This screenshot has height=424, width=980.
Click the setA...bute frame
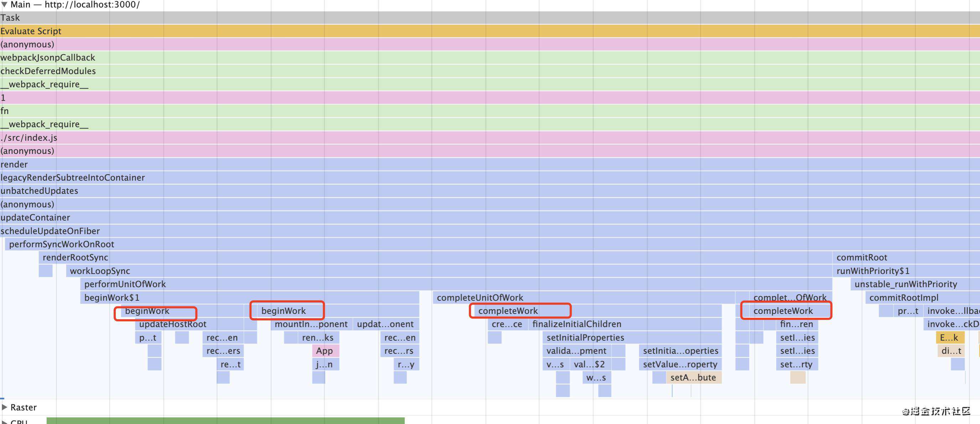click(694, 378)
